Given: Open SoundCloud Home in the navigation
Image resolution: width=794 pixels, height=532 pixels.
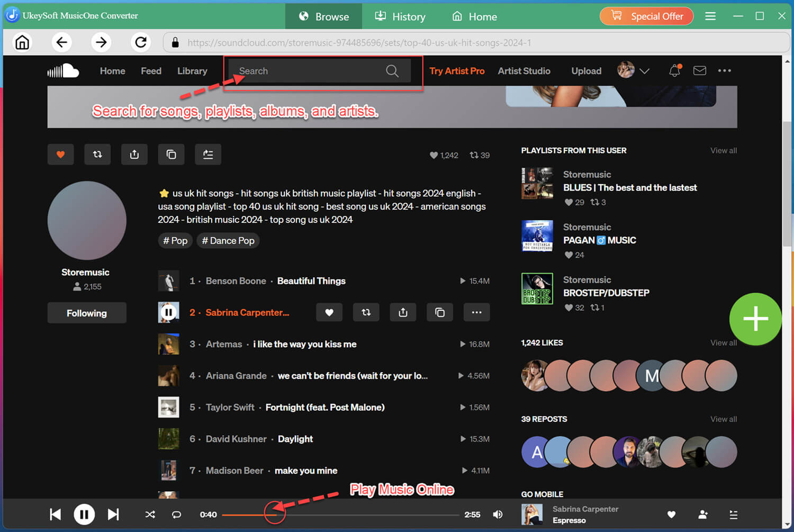Looking at the screenshot, I should click(113, 71).
